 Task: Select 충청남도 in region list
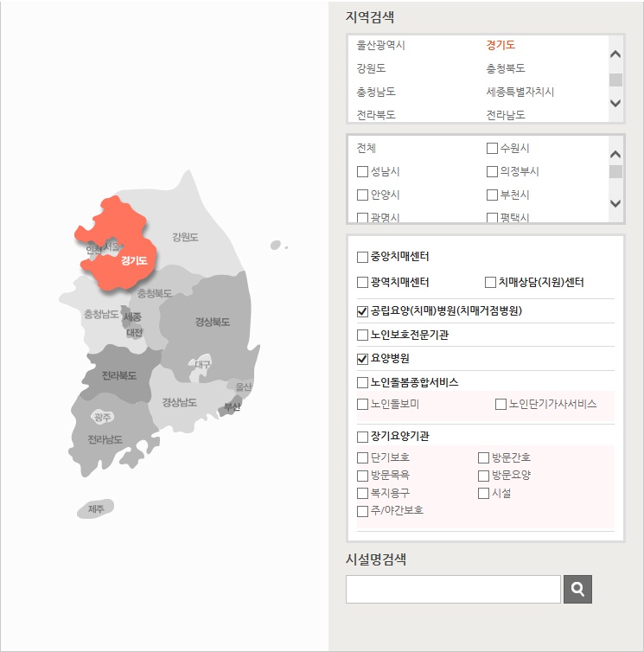[376, 92]
